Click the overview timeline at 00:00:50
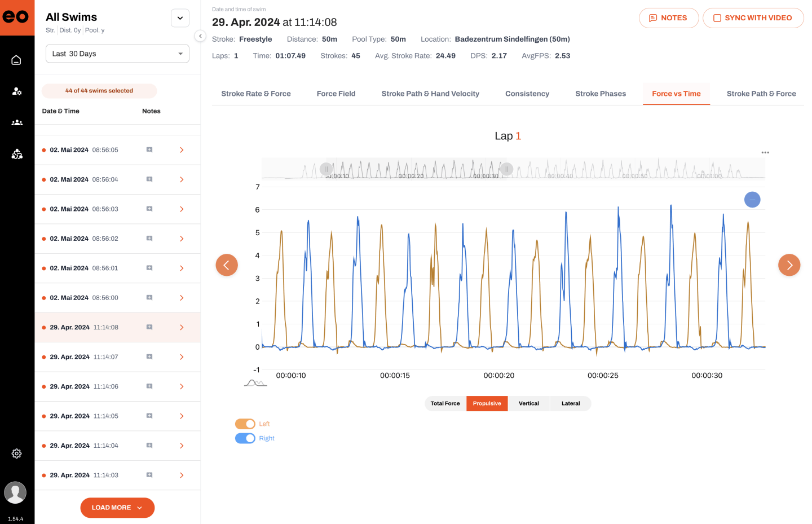Image resolution: width=812 pixels, height=524 pixels. point(634,176)
